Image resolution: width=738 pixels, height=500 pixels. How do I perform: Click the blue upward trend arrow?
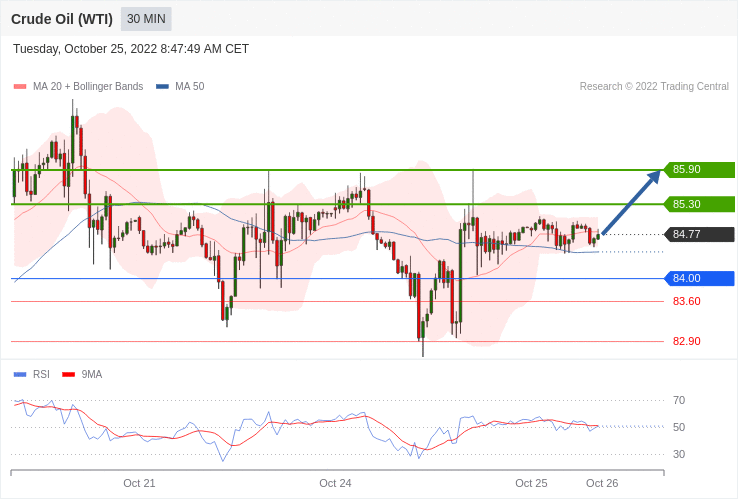[631, 203]
